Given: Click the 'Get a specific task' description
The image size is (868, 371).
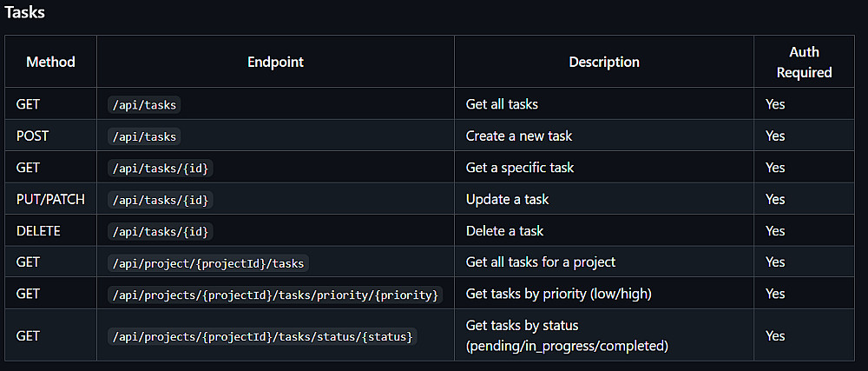Looking at the screenshot, I should click(520, 168).
